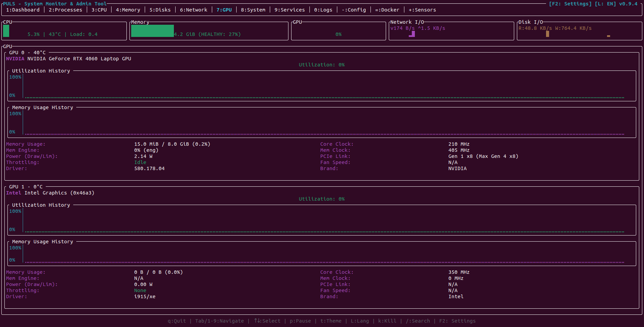Open the +:Sensors tab
This screenshot has width=644, height=327.
coord(422,10)
